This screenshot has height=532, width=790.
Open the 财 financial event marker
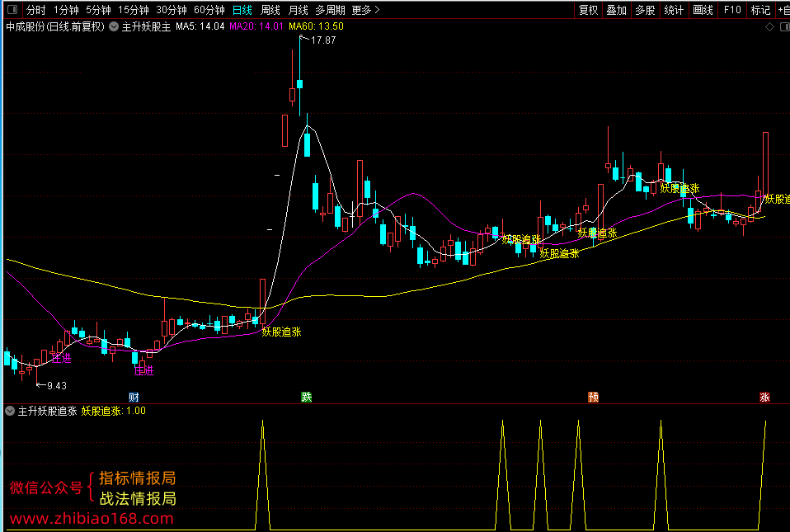134,397
